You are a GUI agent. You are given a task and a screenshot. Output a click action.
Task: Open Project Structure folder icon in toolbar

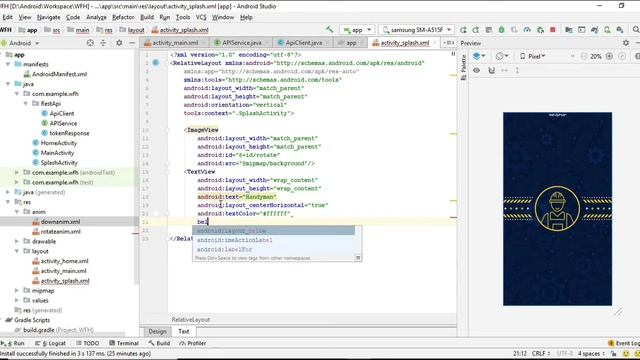click(569, 30)
